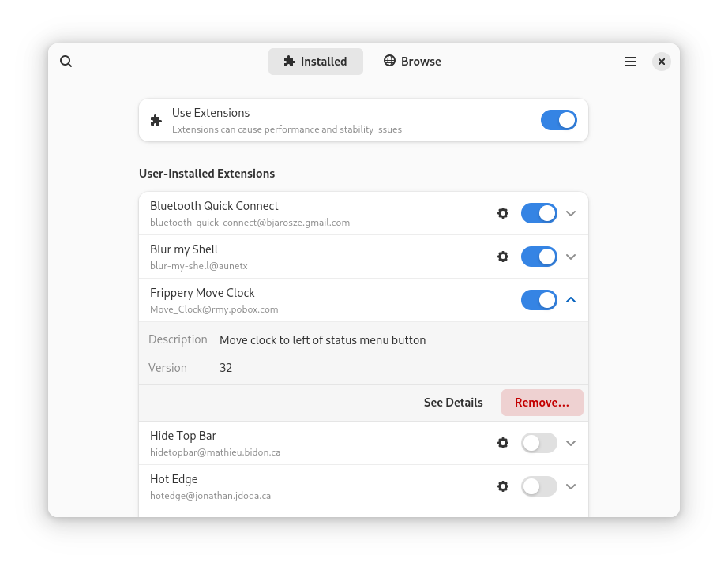Collapse Frippery Move Clock details
Image resolution: width=728 pixels, height=570 pixels.
point(571,300)
